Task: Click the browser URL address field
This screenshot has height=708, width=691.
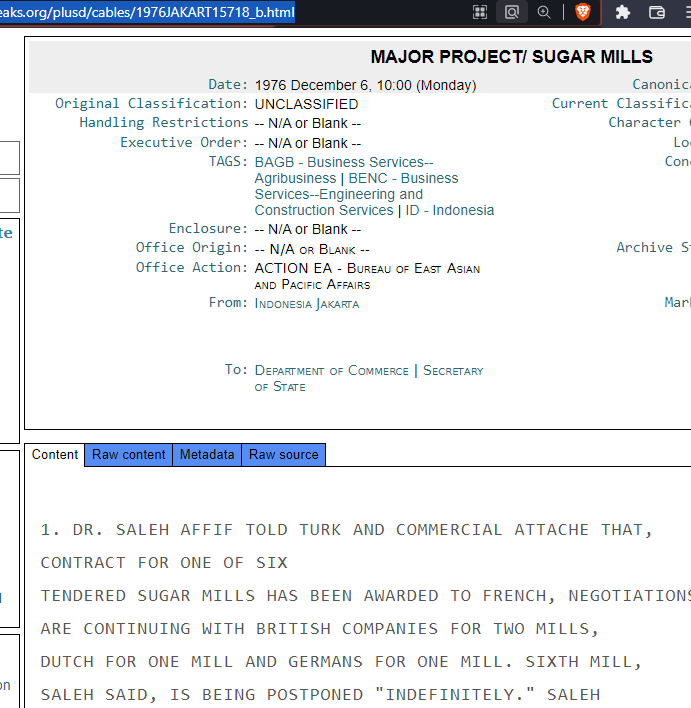Action: [x=147, y=12]
